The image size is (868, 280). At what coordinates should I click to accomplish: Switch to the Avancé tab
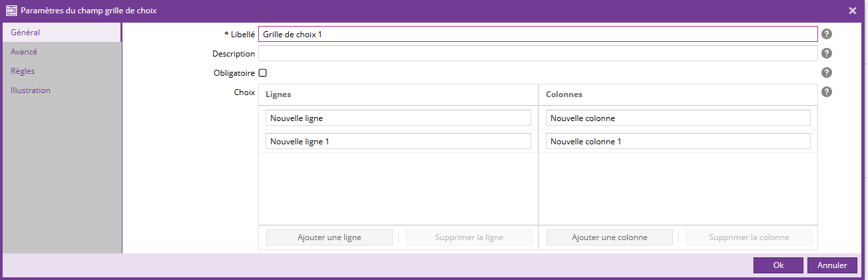61,51
